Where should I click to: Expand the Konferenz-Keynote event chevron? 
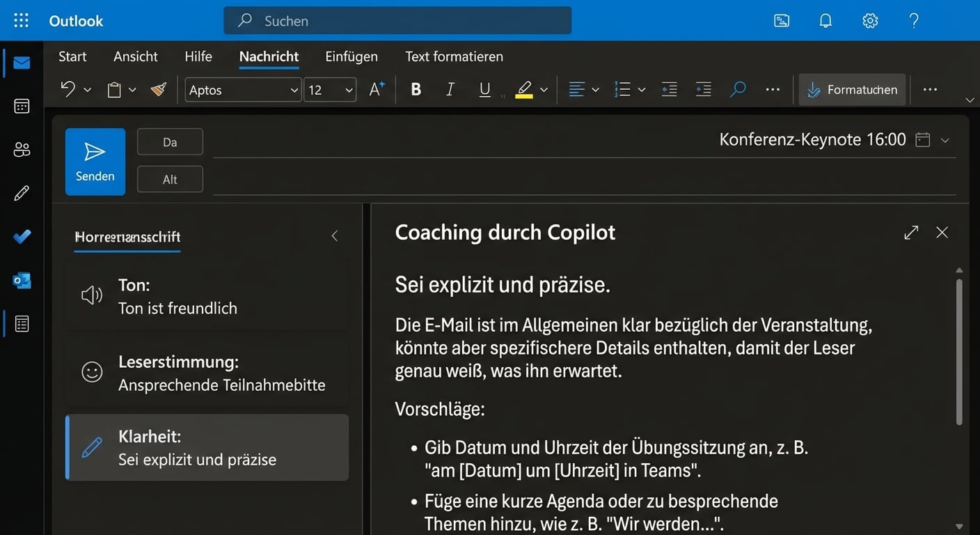(x=946, y=139)
